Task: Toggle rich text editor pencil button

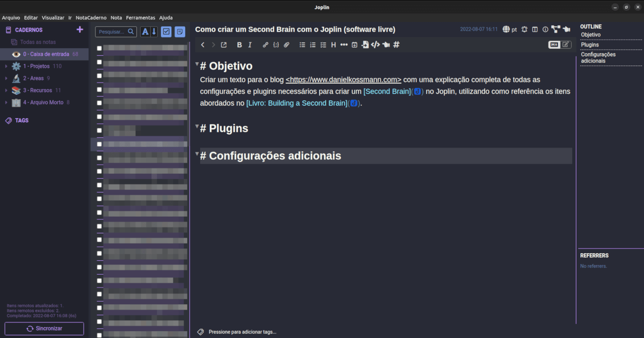Action: click(x=566, y=45)
